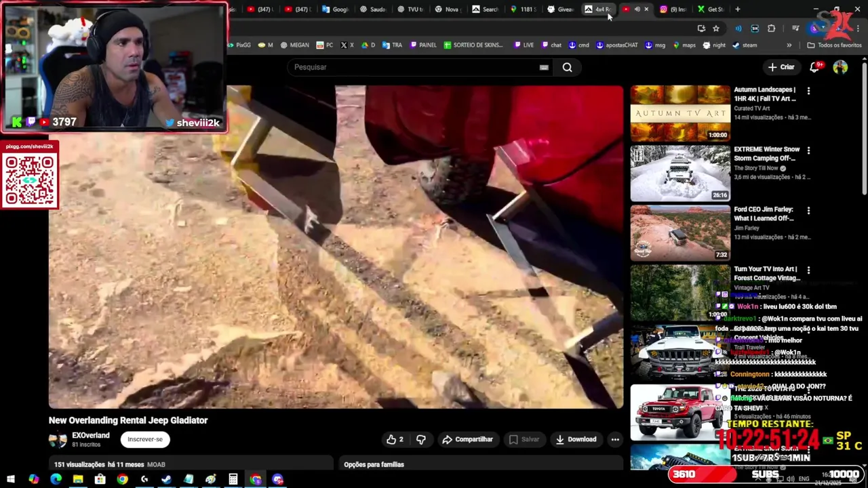Click the Salvar save button
Screen dimensions: 868x488
(x=524, y=439)
